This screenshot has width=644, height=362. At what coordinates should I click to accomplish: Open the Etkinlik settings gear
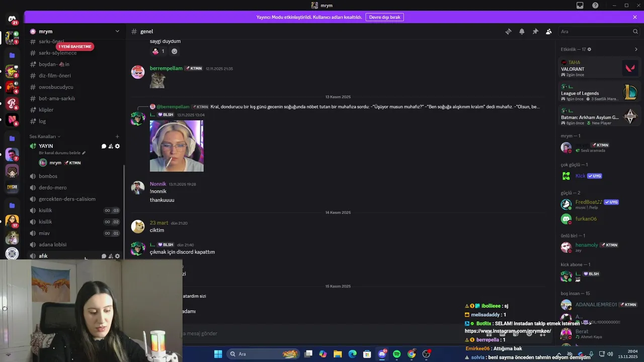pos(590,49)
